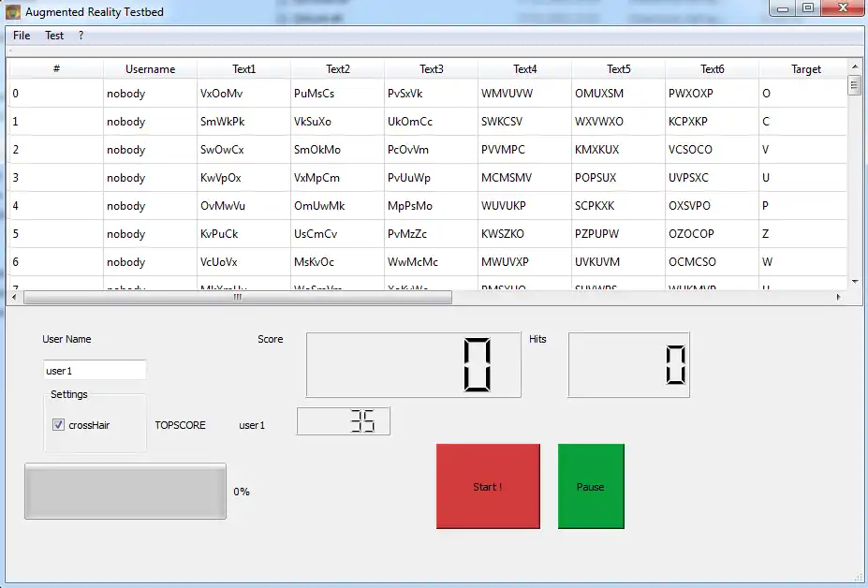Viewport: 868px width, 588px height.
Task: Select cell MCMSMV in Text4 column
Action: (524, 178)
